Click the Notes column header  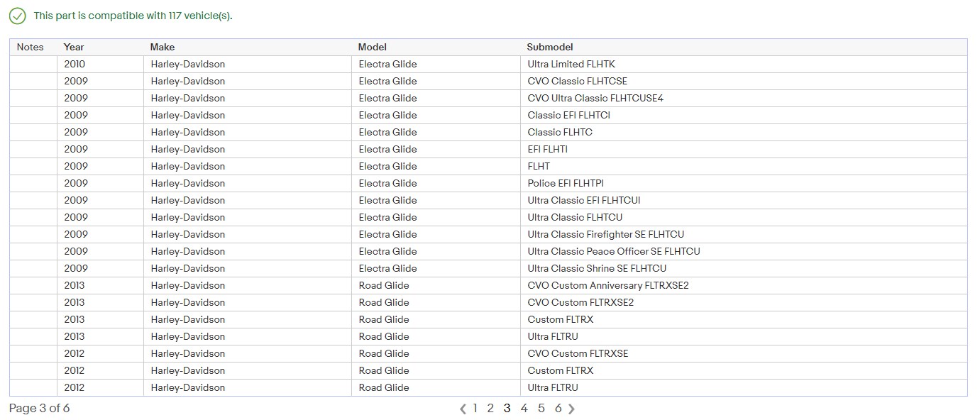pos(31,48)
